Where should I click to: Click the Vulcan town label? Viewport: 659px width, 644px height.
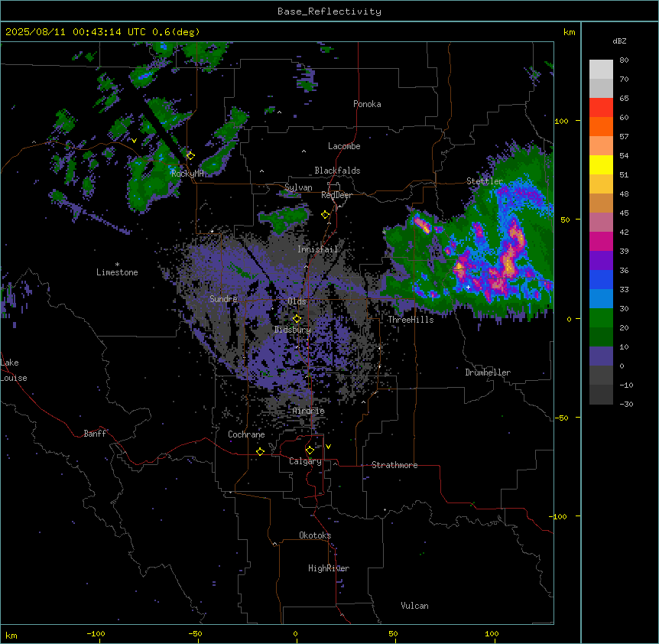tap(414, 606)
